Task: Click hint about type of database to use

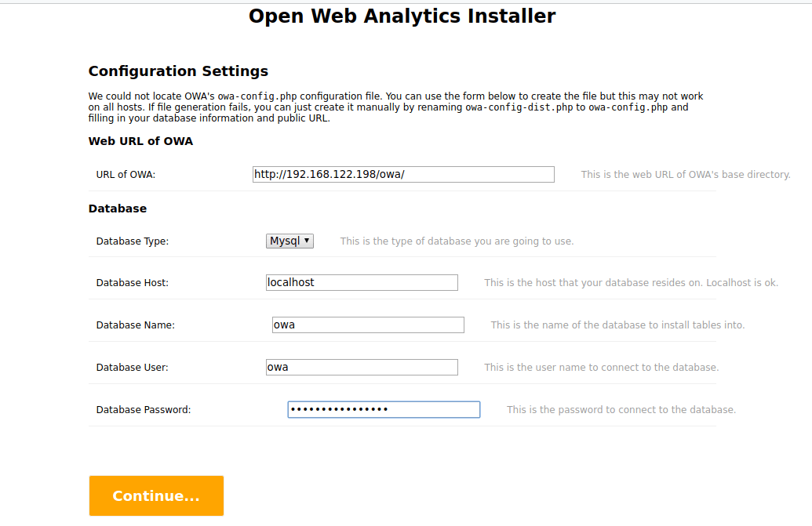Action: (457, 241)
